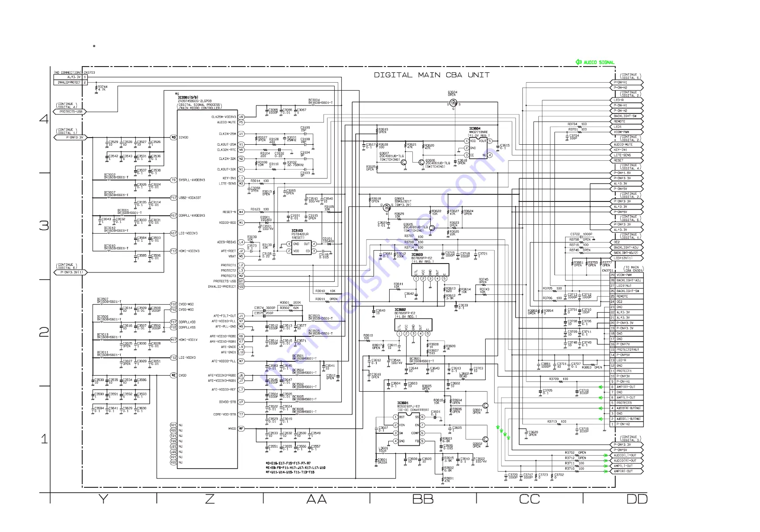760x532 pixels.
Task: Click the DIGITAL MAIN CBA UNIT title
Action: coord(432,75)
